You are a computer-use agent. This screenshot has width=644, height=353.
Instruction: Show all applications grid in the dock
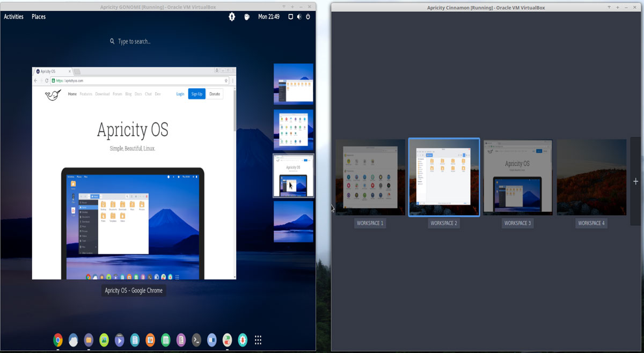click(258, 340)
